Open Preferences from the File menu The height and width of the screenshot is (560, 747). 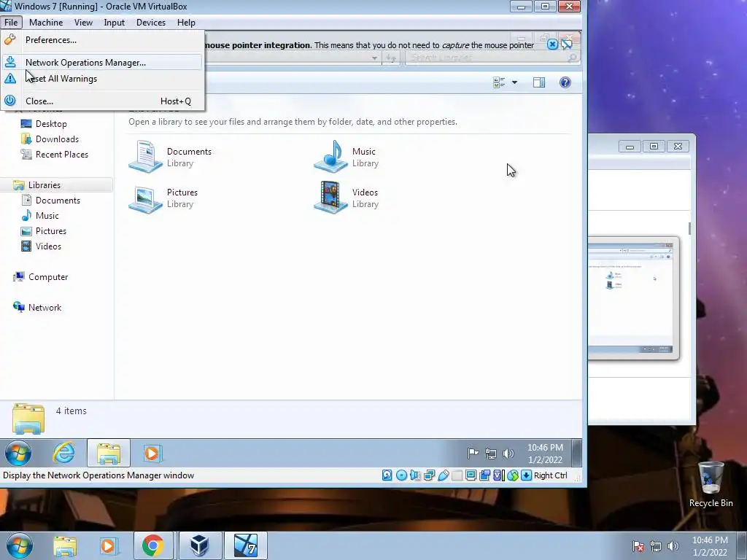102,40
